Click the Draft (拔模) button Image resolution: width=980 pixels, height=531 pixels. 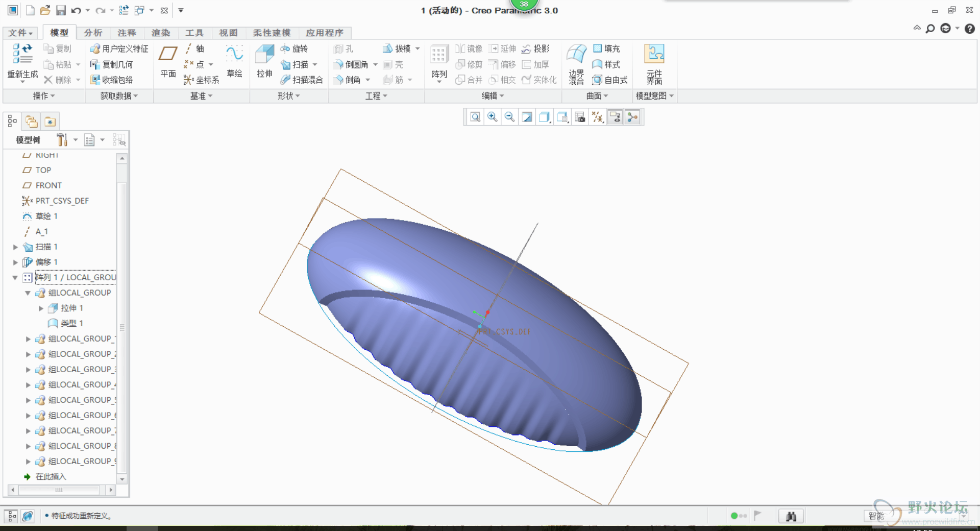pyautogui.click(x=397, y=49)
